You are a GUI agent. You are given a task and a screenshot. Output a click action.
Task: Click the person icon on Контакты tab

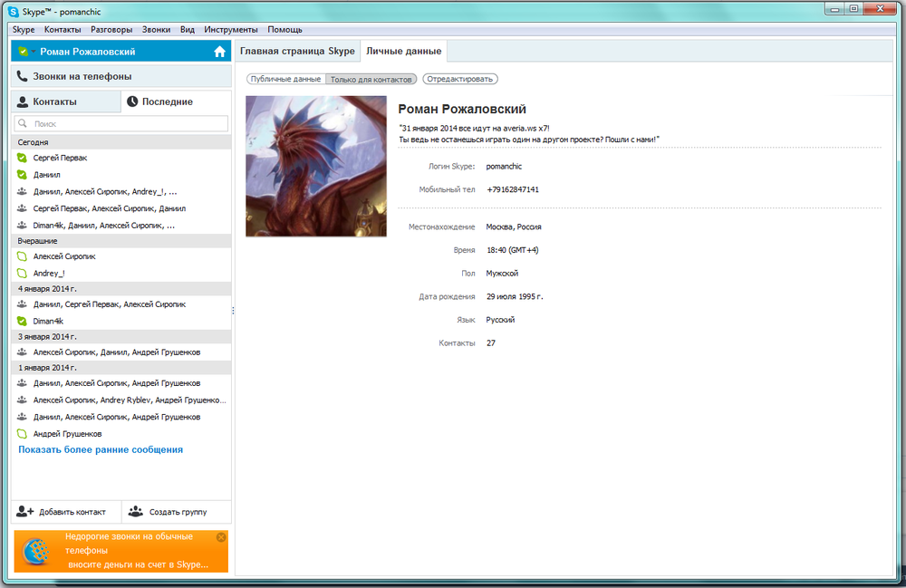pos(23,102)
